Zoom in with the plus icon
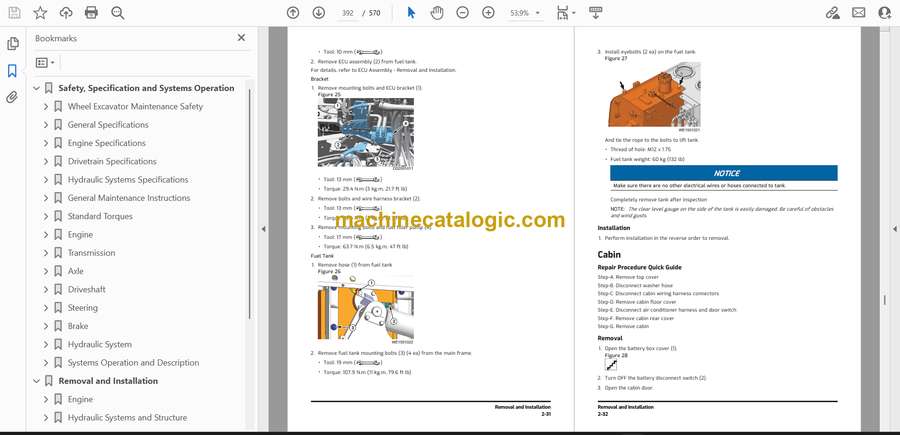Viewport: 900px width, 435px height. pyautogui.click(x=488, y=13)
